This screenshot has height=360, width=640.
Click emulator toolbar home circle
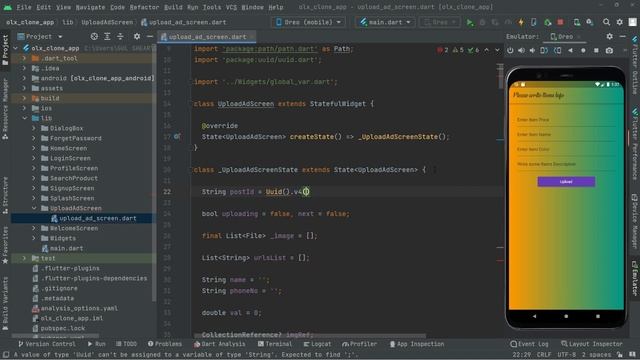pyautogui.click(x=583, y=51)
